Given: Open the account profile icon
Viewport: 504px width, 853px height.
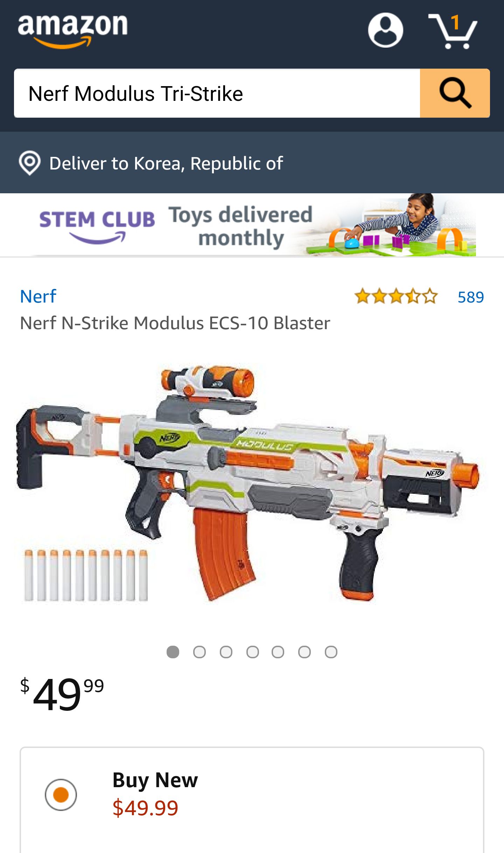Looking at the screenshot, I should [x=385, y=30].
